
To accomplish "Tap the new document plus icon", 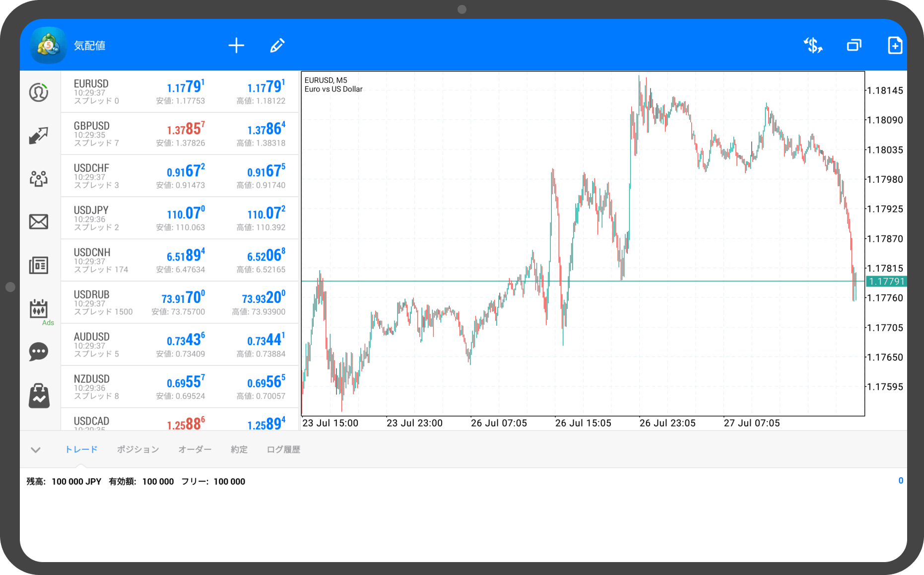I will click(895, 46).
